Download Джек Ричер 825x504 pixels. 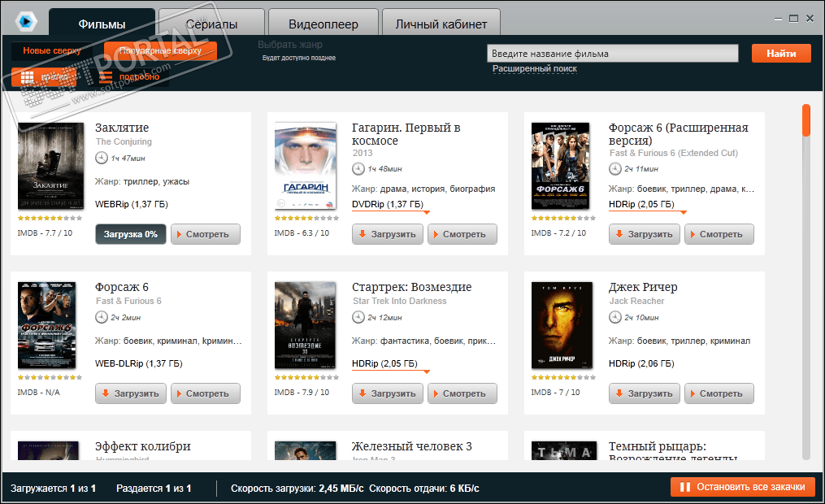tap(644, 393)
